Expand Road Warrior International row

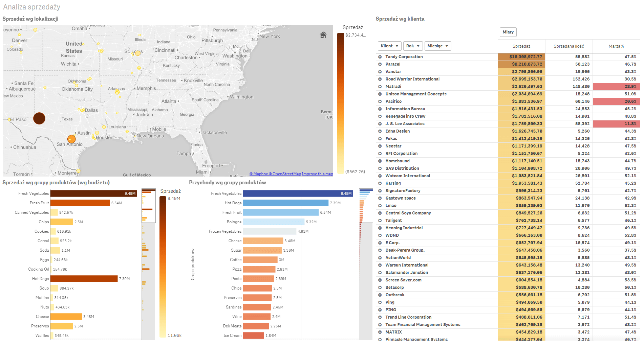pyautogui.click(x=380, y=79)
